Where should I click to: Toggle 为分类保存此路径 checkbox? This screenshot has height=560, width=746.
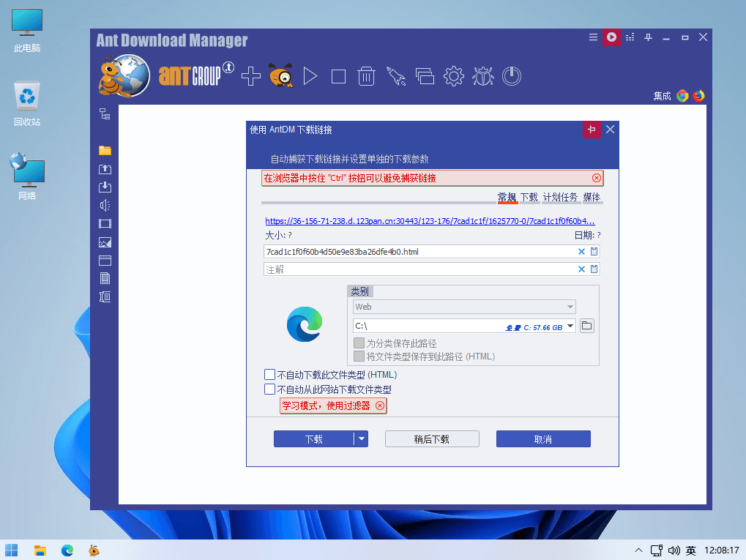(x=359, y=343)
